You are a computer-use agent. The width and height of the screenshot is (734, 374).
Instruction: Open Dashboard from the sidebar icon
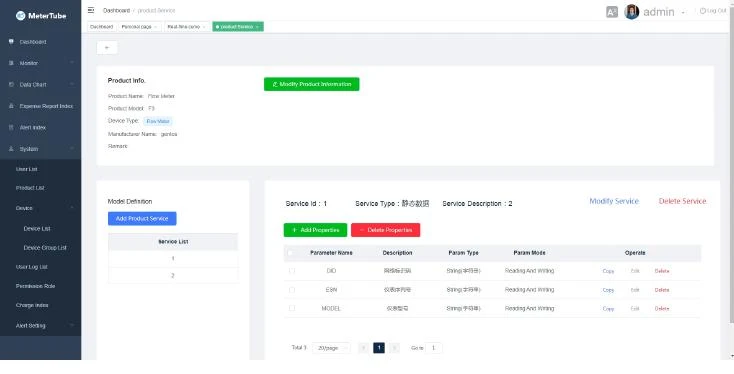pyautogui.click(x=11, y=42)
